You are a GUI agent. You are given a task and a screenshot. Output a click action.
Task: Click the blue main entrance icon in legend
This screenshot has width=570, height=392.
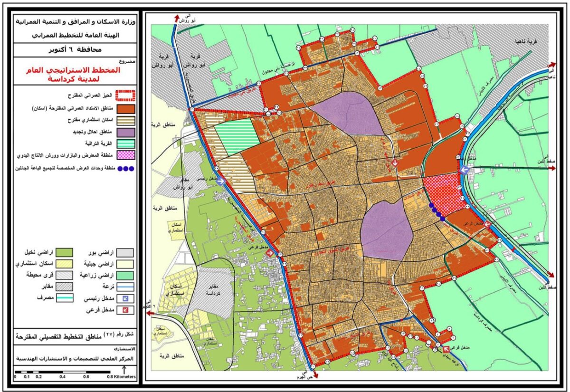point(125,299)
